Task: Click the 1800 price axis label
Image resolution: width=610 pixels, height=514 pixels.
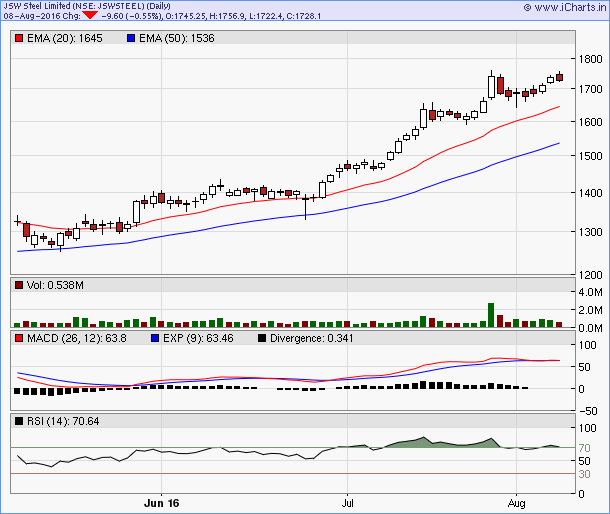Action: coord(590,59)
